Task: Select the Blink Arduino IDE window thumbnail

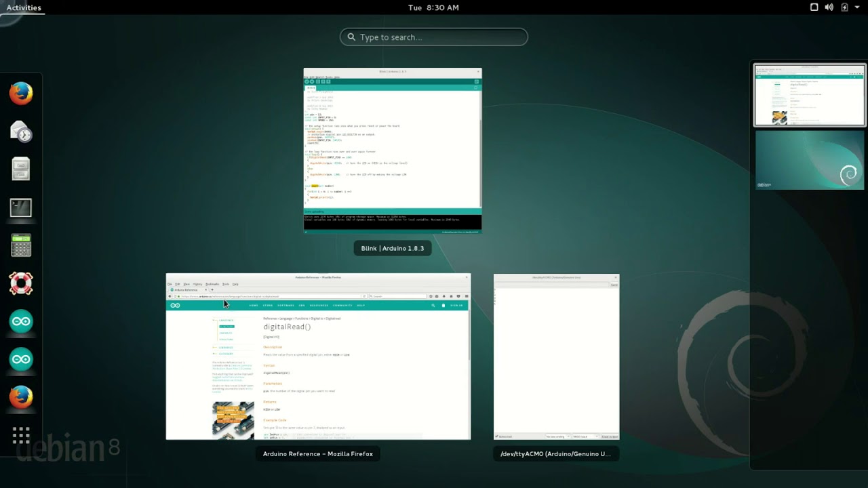Action: (x=393, y=150)
